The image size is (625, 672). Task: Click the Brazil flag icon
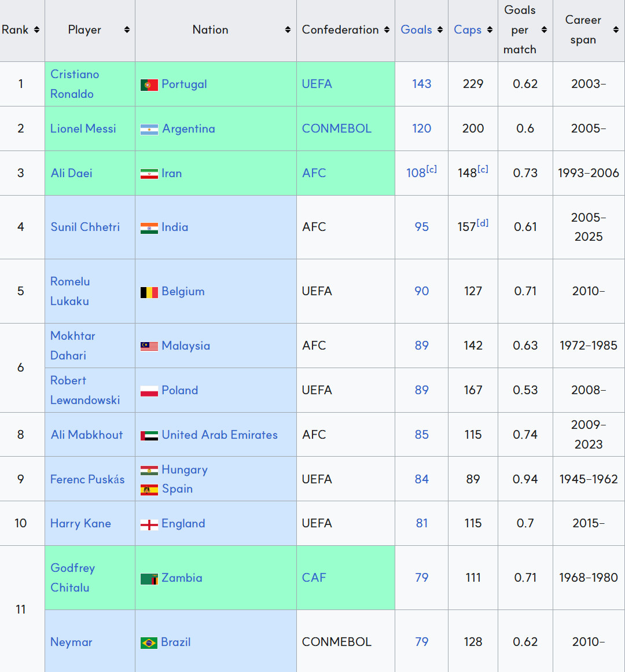[x=149, y=643]
